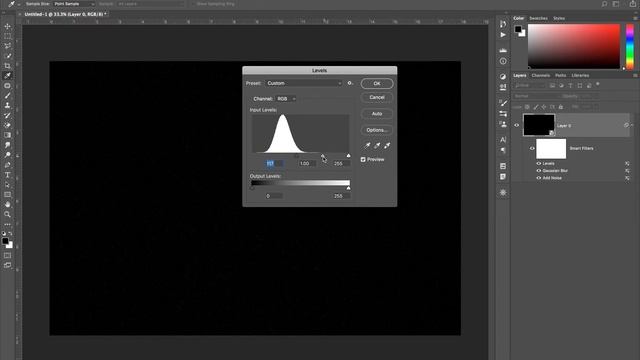The height and width of the screenshot is (360, 640).
Task: Click the Auto button in Levels
Action: coord(377,114)
